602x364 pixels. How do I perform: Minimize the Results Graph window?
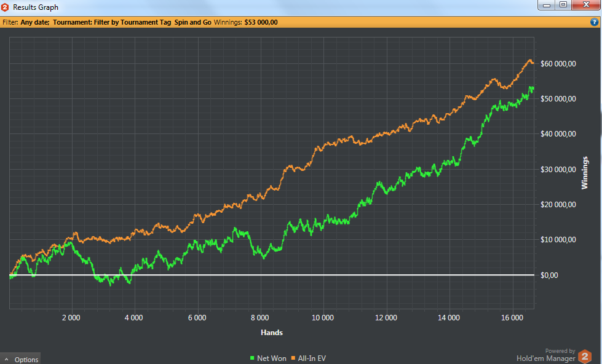(x=546, y=5)
